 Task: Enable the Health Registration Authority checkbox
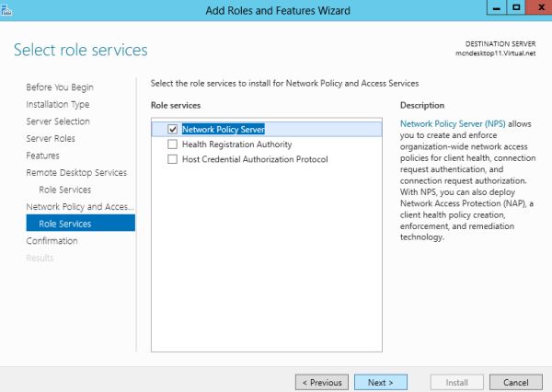pyautogui.click(x=172, y=144)
